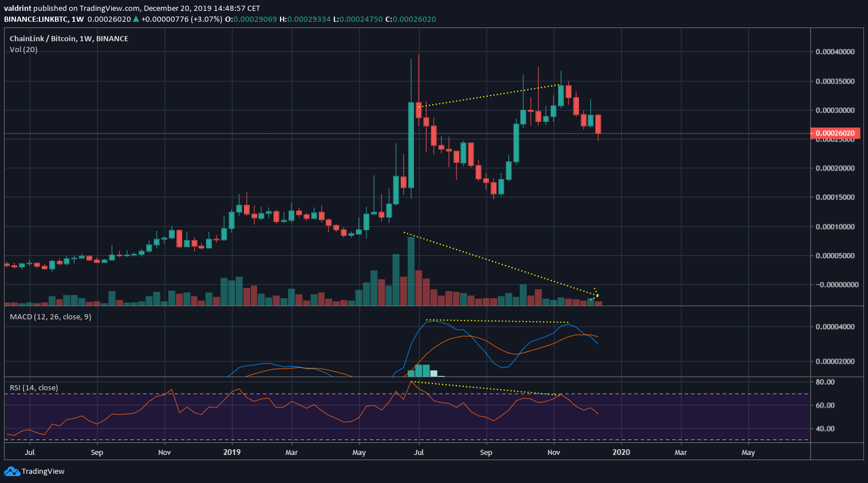
Task: Click the 2020 label on the time axis
Action: 621,452
